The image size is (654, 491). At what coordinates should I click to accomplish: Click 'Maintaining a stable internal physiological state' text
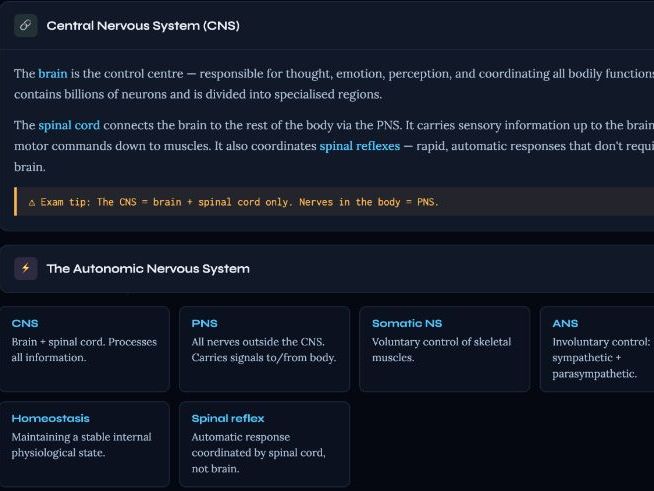81,445
